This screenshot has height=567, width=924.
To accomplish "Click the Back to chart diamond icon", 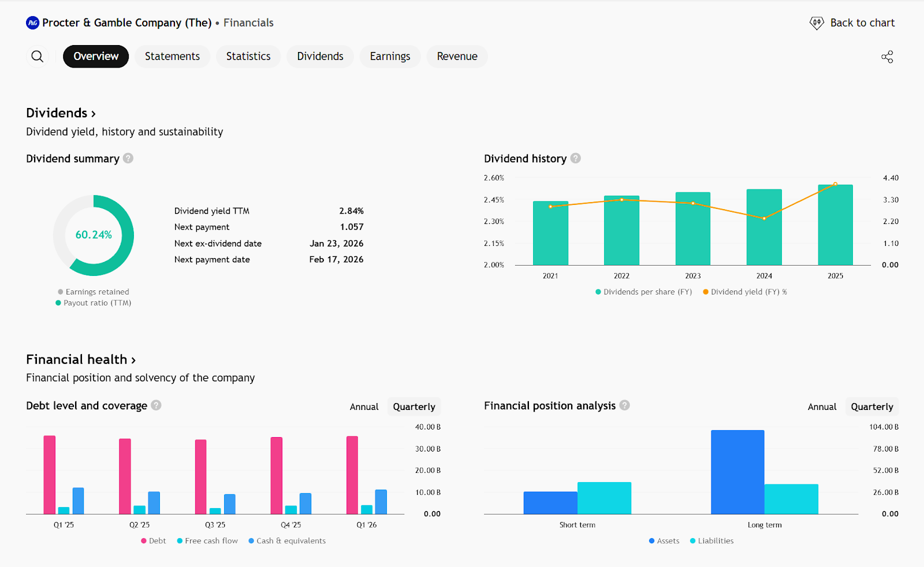I will 817,23.
